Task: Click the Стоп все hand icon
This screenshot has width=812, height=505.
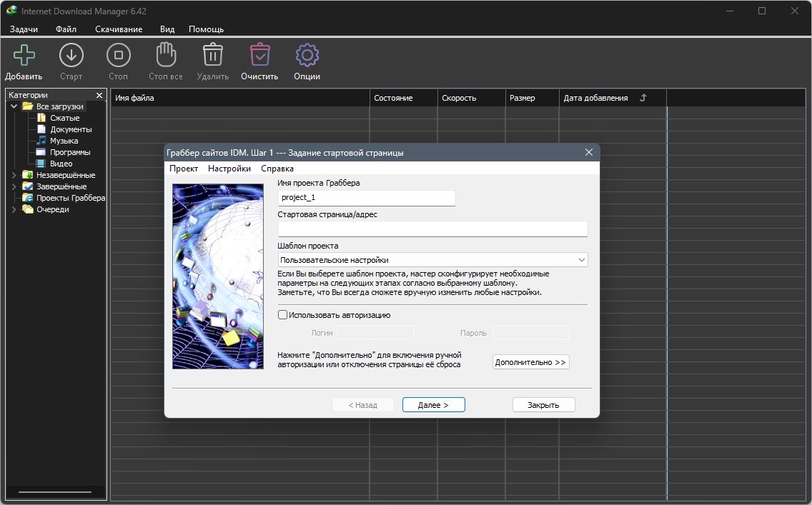Action: (166, 54)
